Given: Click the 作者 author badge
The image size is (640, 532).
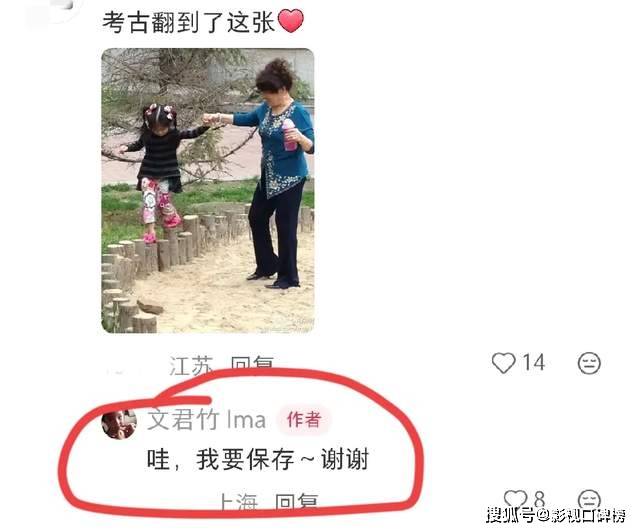Looking at the screenshot, I should tap(304, 420).
